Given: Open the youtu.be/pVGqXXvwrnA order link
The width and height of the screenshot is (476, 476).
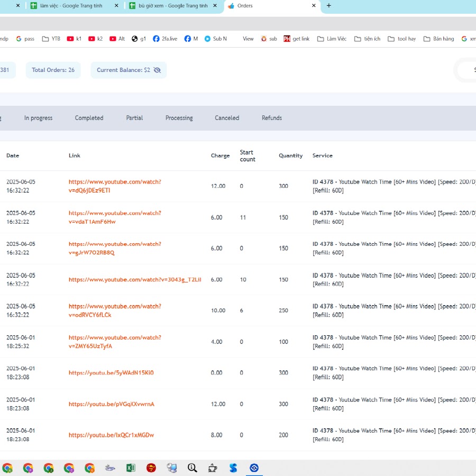Looking at the screenshot, I should point(111,404).
